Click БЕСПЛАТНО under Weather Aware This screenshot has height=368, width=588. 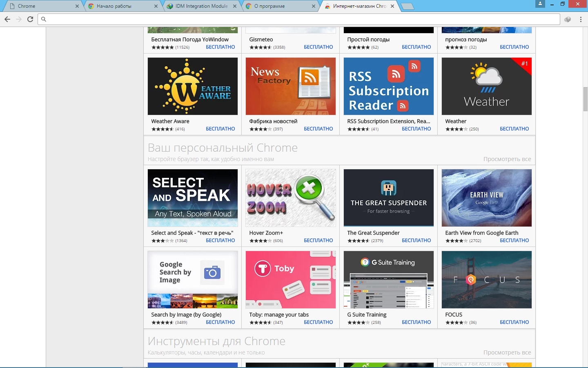point(220,129)
